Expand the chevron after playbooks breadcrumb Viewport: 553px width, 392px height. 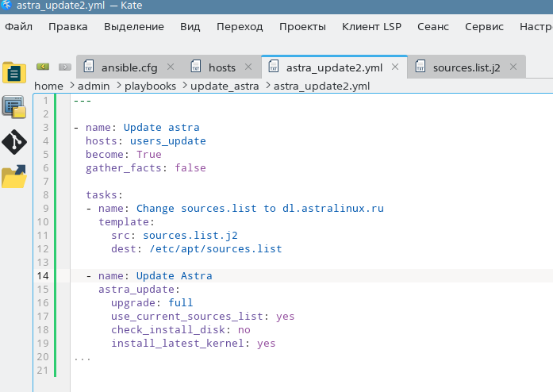[184, 86]
